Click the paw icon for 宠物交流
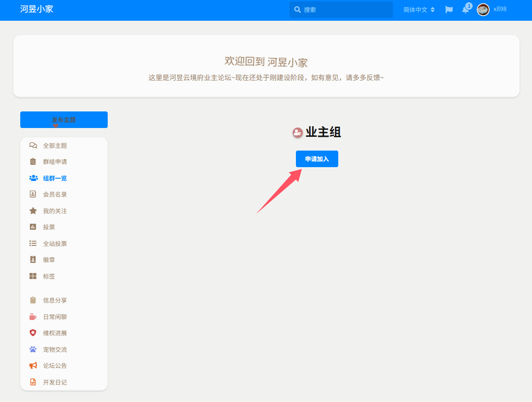 pos(33,350)
